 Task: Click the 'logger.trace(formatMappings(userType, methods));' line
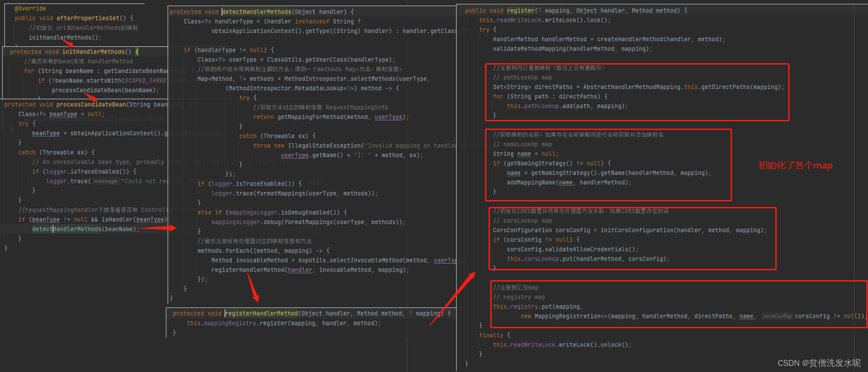click(295, 194)
